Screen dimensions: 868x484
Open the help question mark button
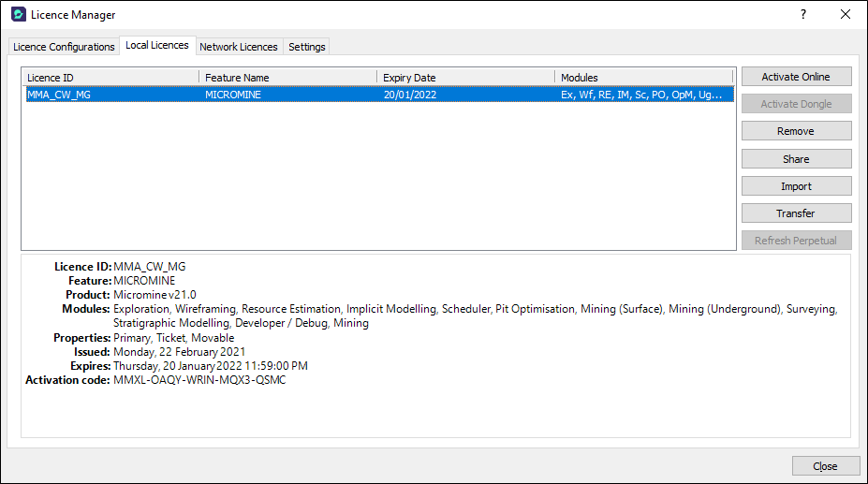803,14
